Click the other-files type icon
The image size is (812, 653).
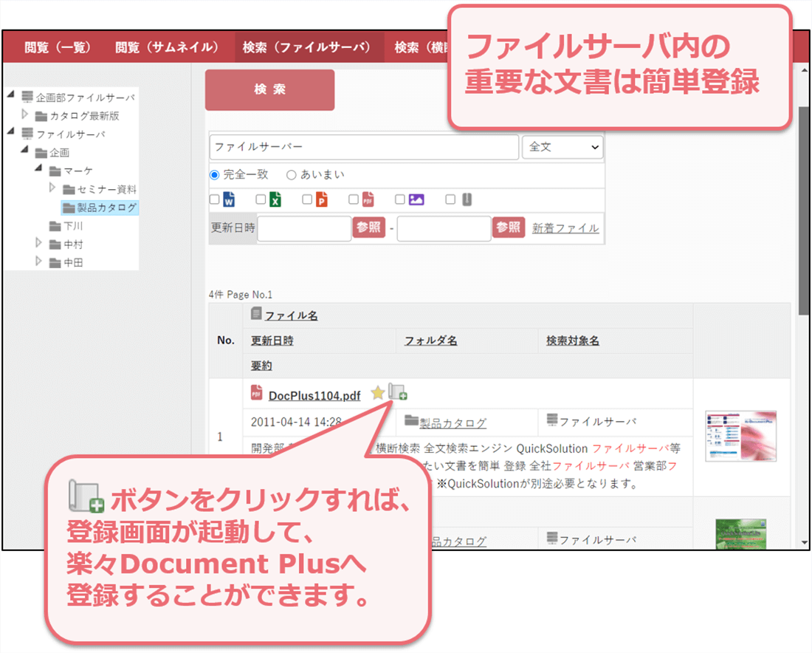[x=467, y=199]
